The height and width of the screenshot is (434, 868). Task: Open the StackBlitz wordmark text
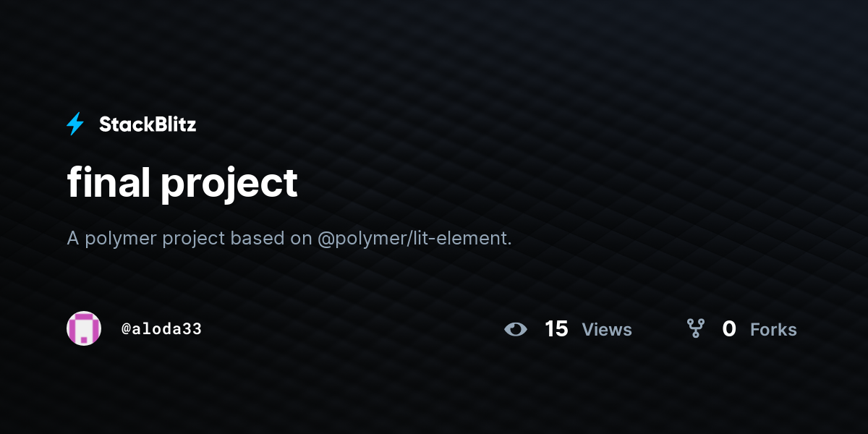(x=148, y=124)
